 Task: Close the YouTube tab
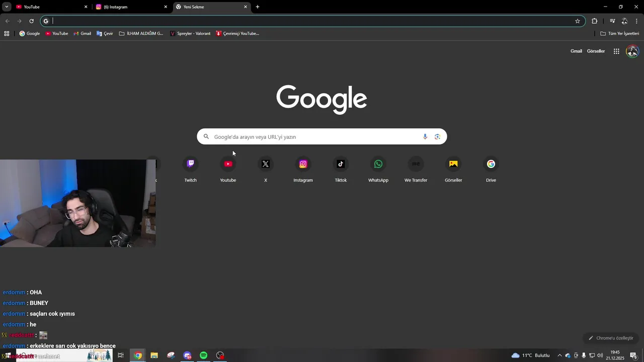(x=86, y=7)
